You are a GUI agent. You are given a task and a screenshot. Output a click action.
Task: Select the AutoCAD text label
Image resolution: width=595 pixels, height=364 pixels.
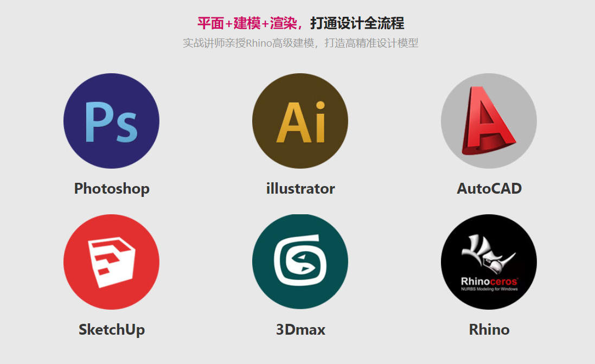point(489,188)
